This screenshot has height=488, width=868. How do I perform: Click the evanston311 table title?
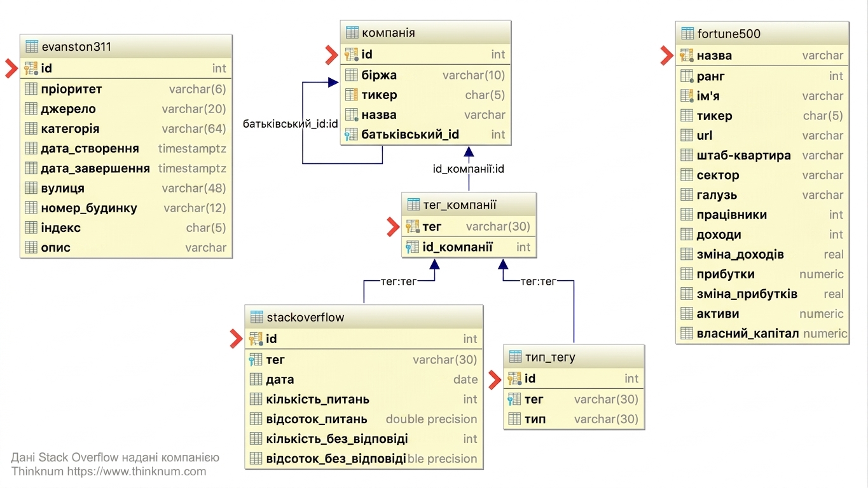(76, 47)
